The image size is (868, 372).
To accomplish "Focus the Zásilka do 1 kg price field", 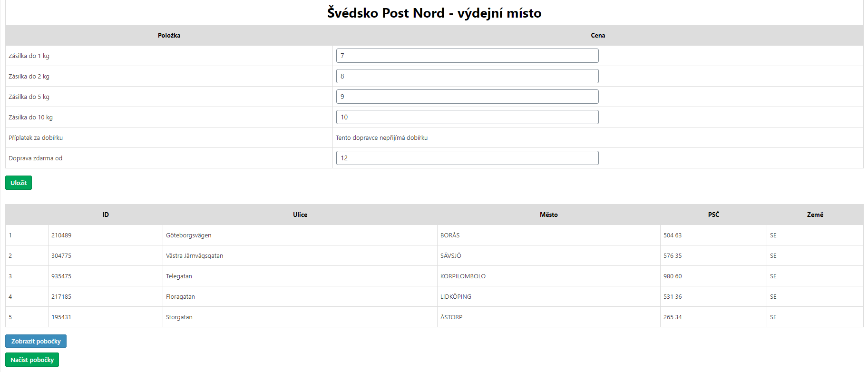I will (467, 56).
